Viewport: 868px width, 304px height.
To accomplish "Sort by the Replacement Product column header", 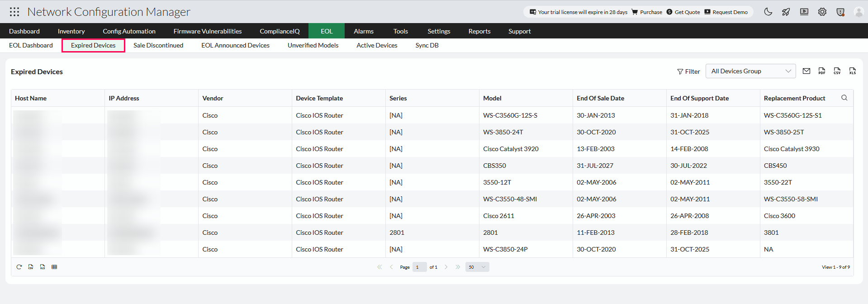I will point(795,98).
